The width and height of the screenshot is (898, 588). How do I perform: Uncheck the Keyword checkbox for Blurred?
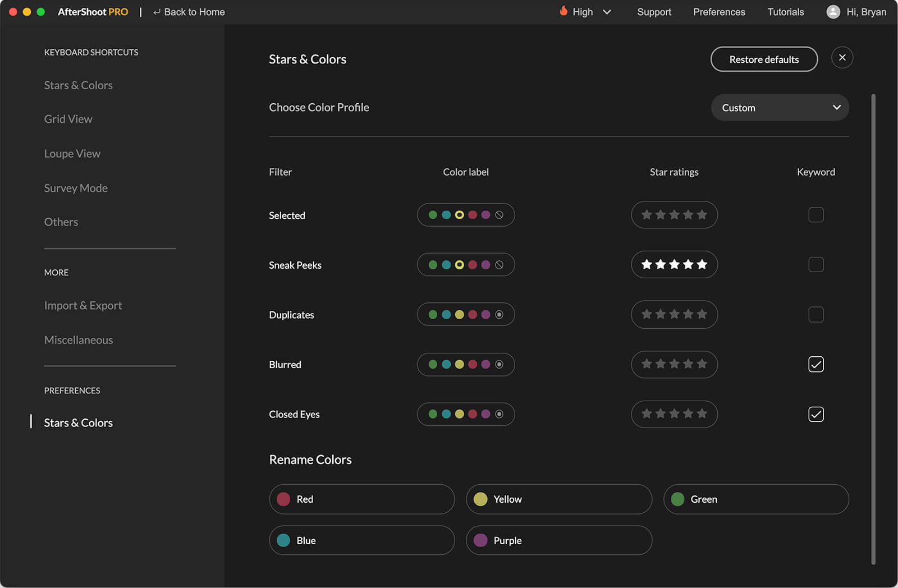coord(815,364)
